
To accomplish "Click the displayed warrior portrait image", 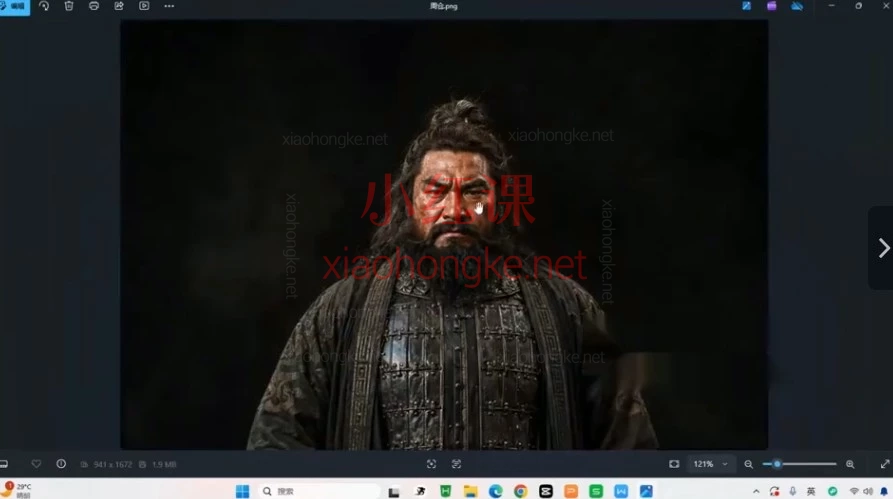I will [x=444, y=235].
